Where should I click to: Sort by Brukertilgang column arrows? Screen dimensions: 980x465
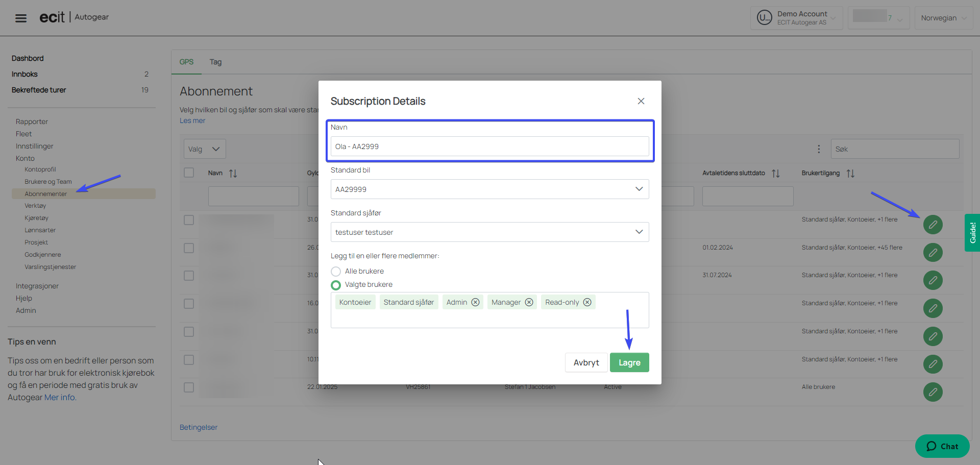tap(850, 174)
